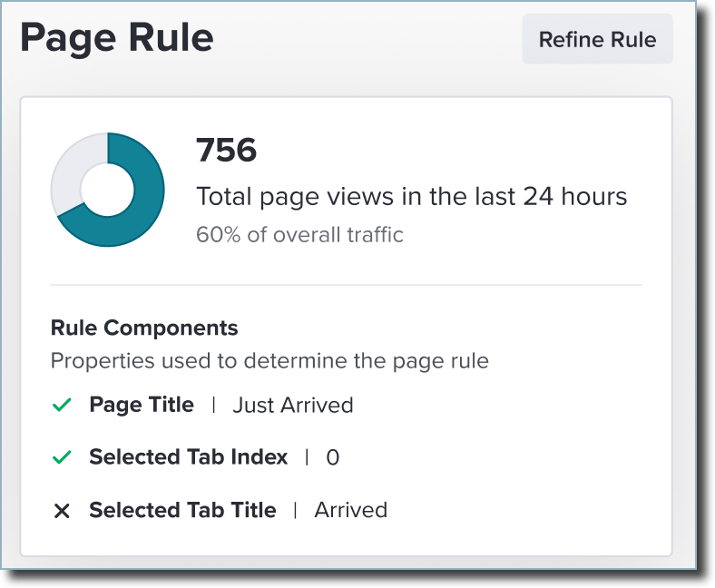
Task: Click the 'Just Arrived' value
Action: pyautogui.click(x=293, y=405)
